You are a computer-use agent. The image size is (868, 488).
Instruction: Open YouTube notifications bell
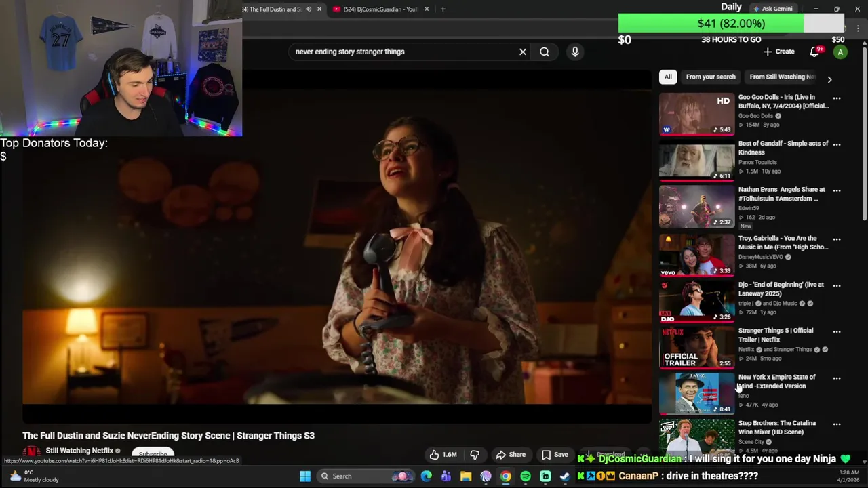(815, 52)
